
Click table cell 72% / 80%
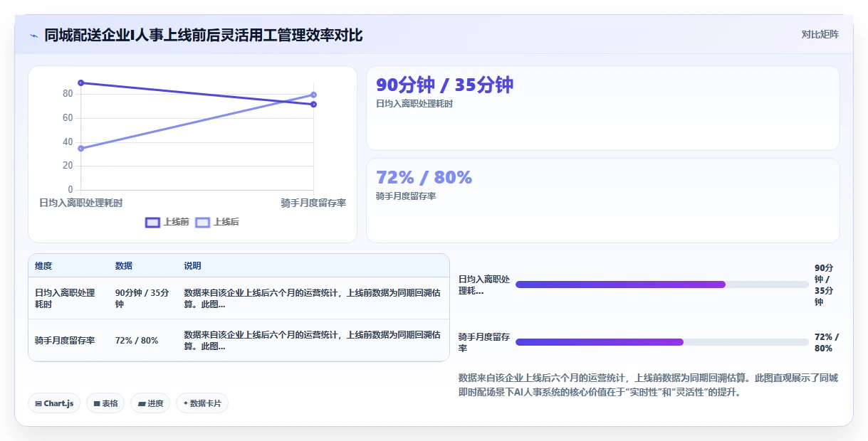137,340
